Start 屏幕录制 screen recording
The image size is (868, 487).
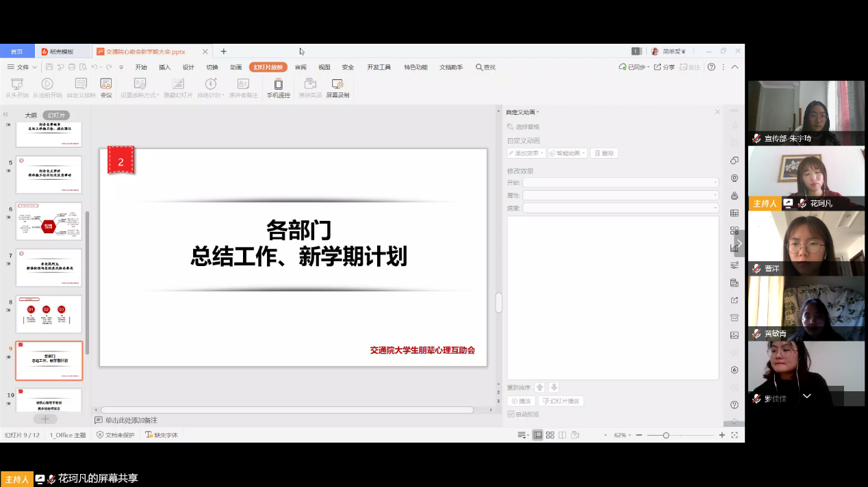pyautogui.click(x=337, y=88)
